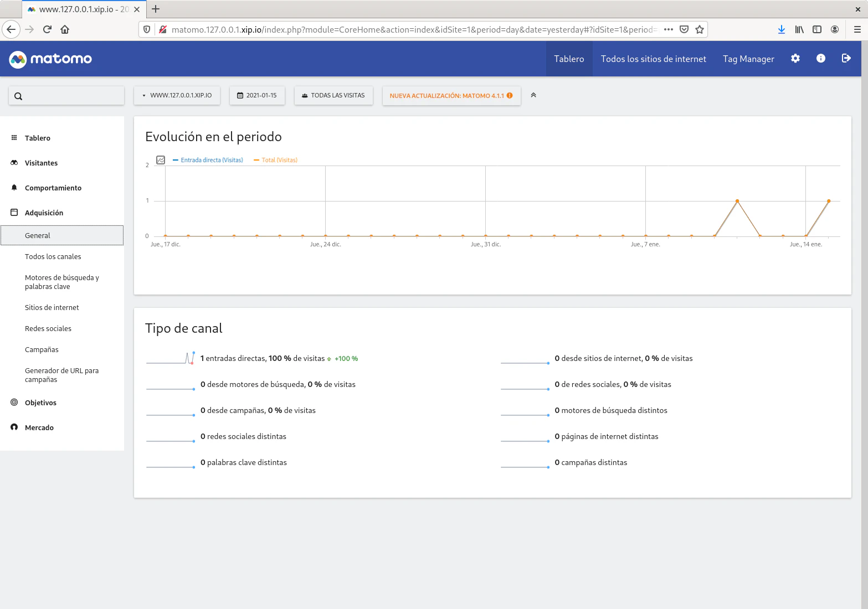Click the chart metrics picker icon

pyautogui.click(x=161, y=160)
